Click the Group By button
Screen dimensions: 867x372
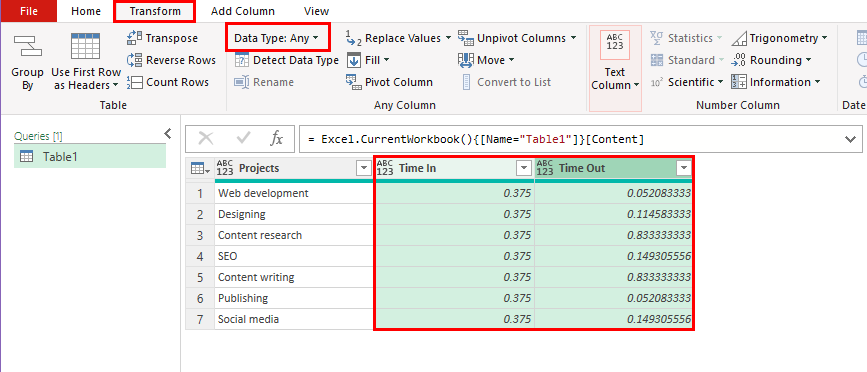(x=28, y=61)
